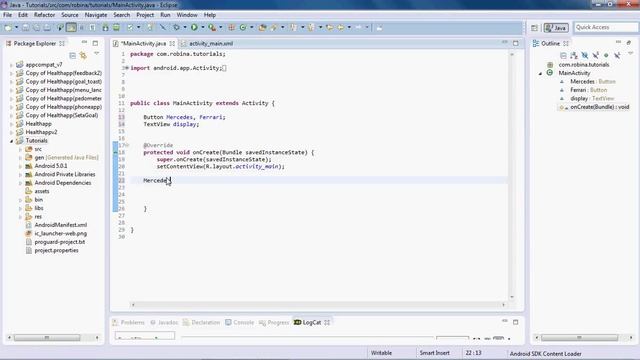
Task: Collapse MainActivity in Outline
Action: [540, 73]
